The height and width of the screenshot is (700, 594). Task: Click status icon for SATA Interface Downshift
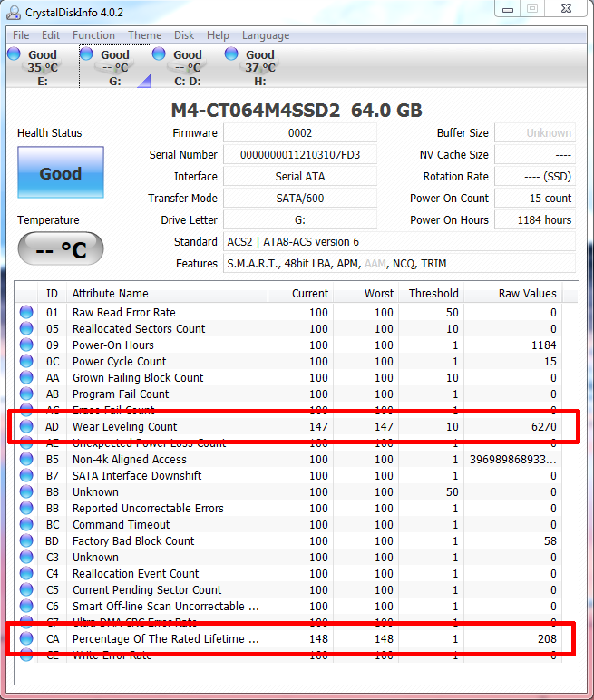coord(26,475)
